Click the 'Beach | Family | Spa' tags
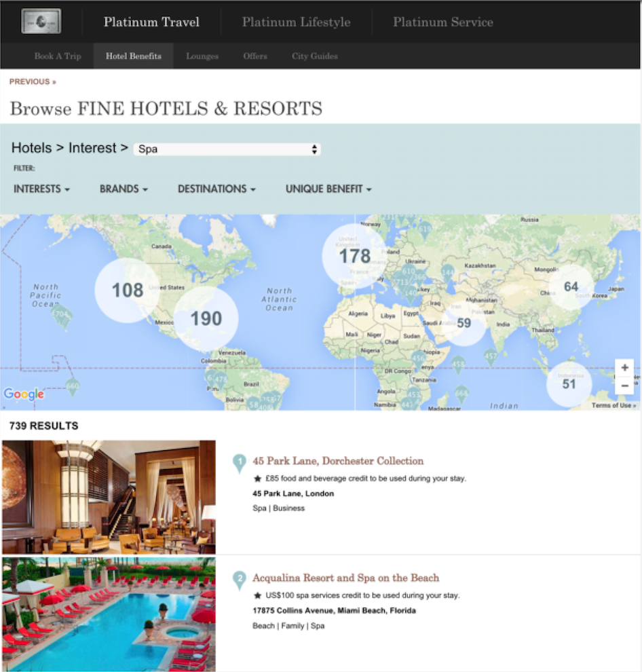 [x=288, y=626]
